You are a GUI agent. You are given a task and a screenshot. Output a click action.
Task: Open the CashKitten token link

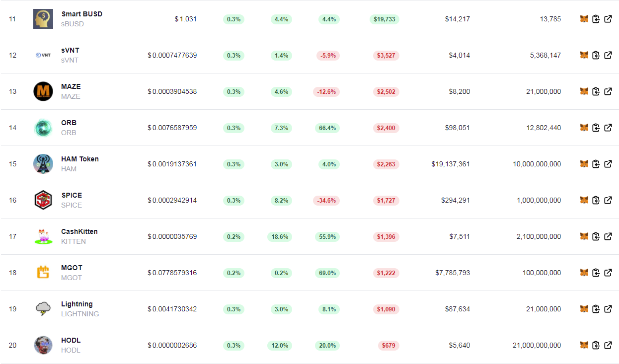[79, 231]
